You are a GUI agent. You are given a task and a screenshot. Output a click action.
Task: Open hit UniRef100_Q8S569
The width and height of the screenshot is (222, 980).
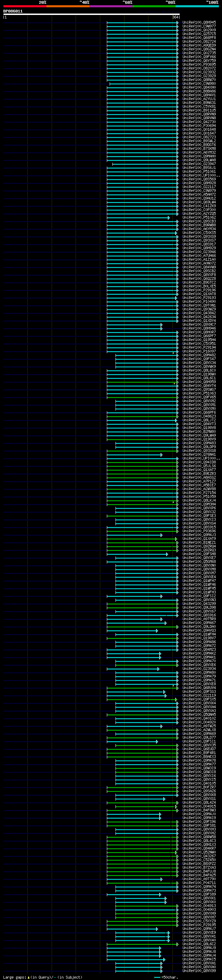(x=199, y=179)
